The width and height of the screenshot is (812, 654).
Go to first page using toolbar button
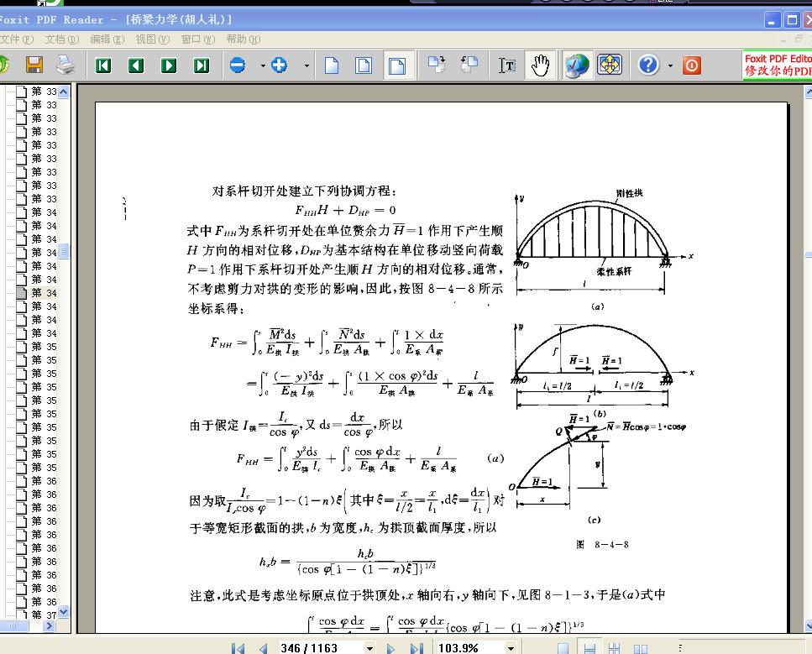(x=103, y=65)
